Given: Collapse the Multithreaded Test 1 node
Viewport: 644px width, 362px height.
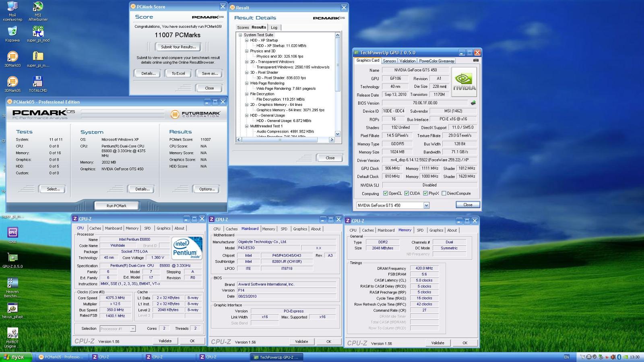Looking at the screenshot, I should coord(247,126).
